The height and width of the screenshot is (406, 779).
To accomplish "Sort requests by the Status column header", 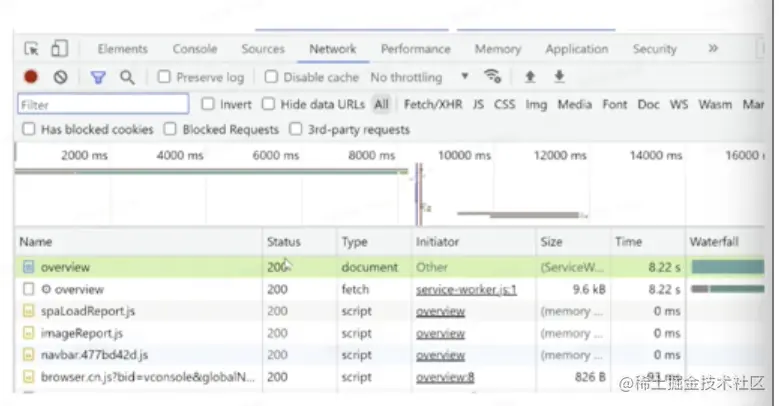I will click(x=283, y=242).
